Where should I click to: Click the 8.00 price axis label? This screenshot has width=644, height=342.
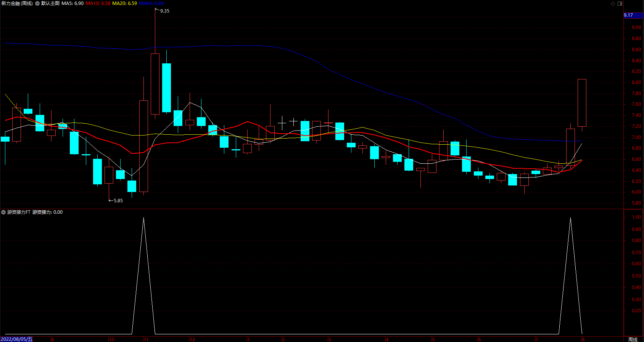click(x=636, y=82)
